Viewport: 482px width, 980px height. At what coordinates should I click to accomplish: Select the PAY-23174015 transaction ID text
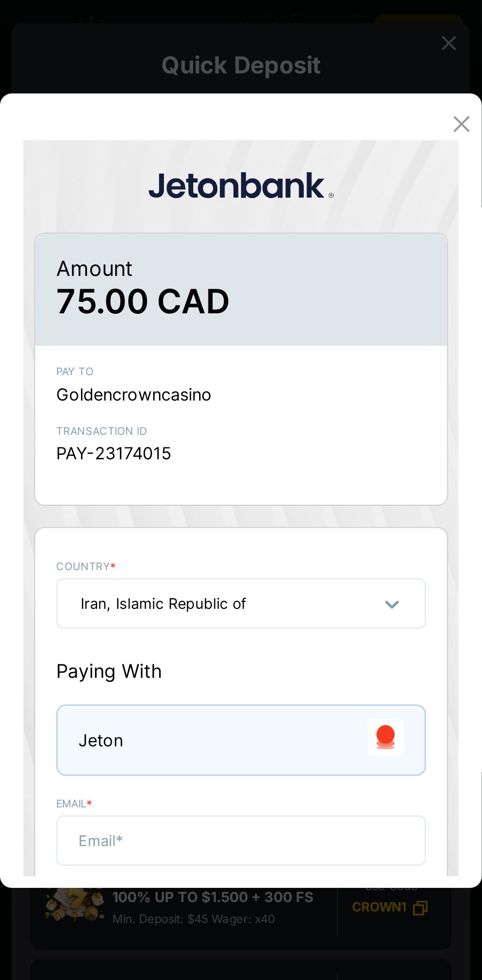pyautogui.click(x=114, y=454)
